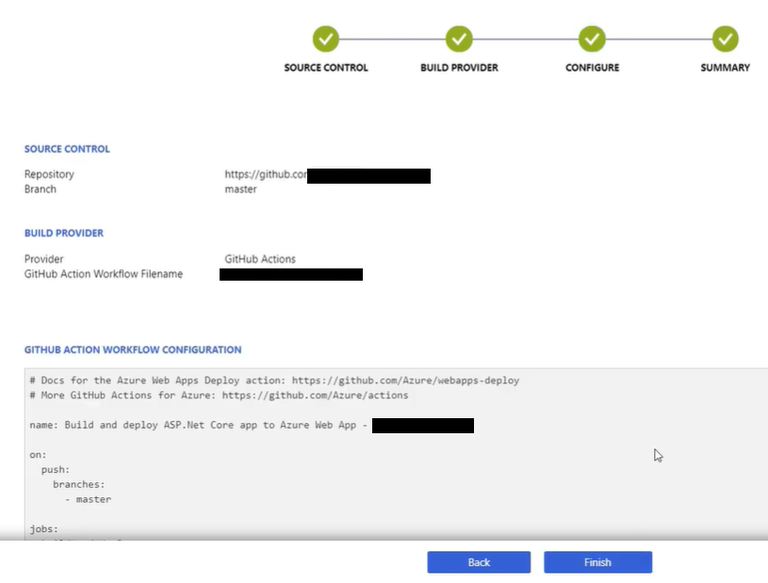
Task: Click the 'GitHub Actions' provider value
Action: click(x=260, y=259)
